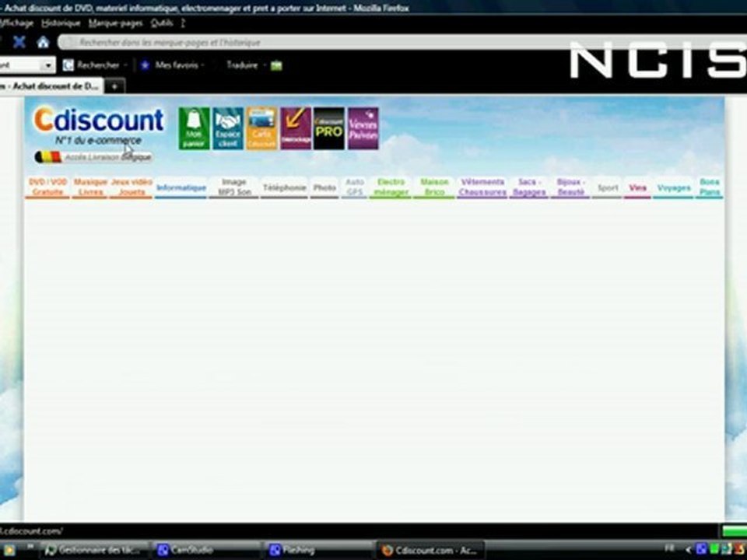
Task: Click the green icon beside Traduire
Action: pyautogui.click(x=276, y=65)
